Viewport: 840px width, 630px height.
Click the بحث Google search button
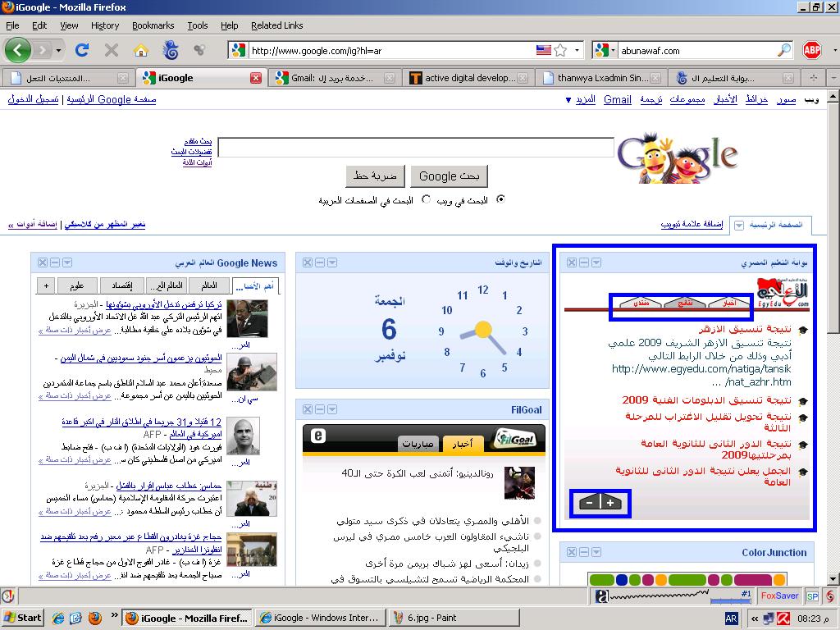point(449,176)
